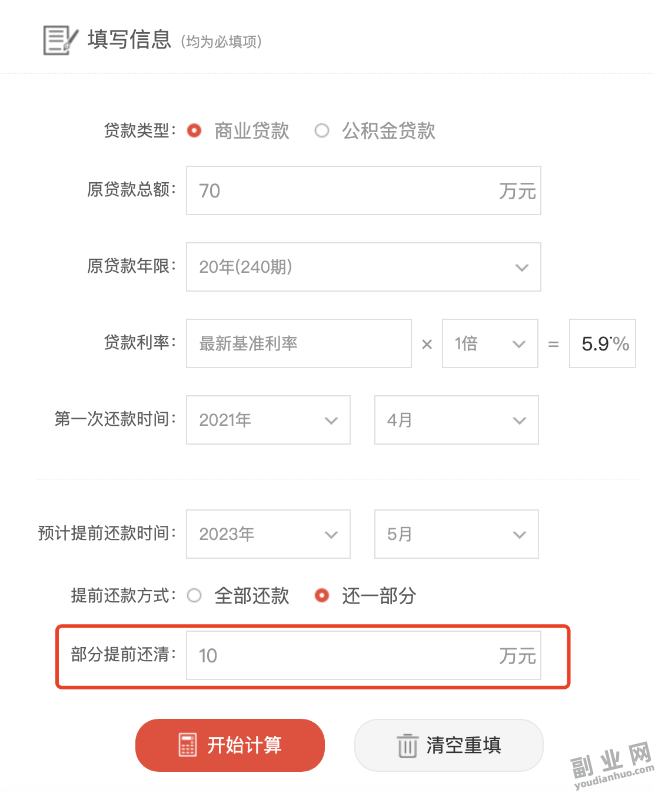Click the 开始计算 button
Screen dimensions: 658x794
pyautogui.click(x=230, y=745)
